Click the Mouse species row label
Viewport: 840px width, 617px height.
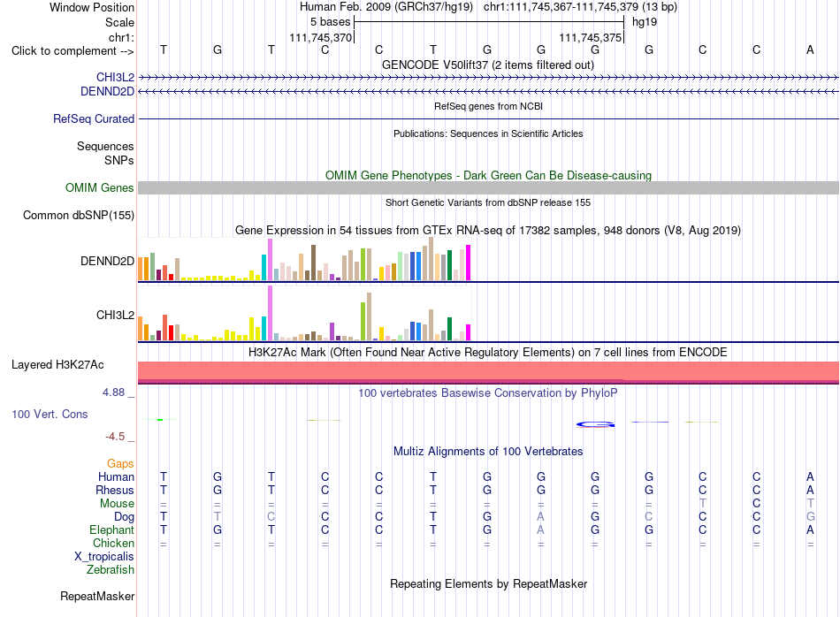(117, 504)
